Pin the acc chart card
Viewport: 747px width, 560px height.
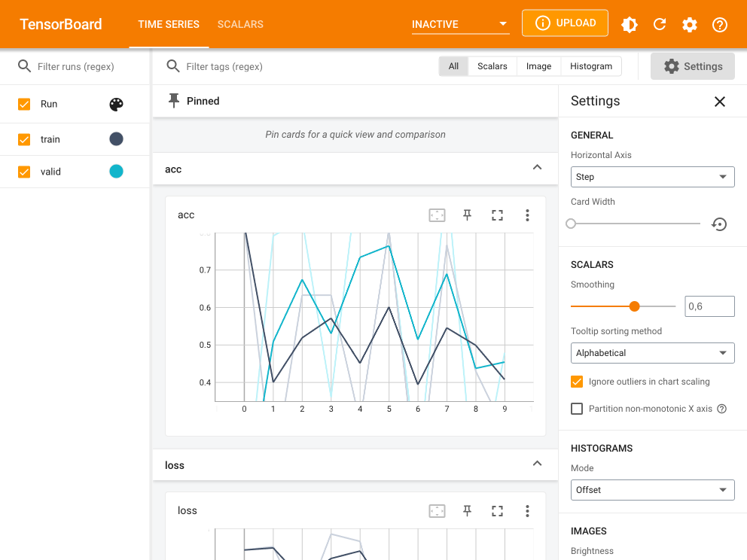tap(467, 215)
